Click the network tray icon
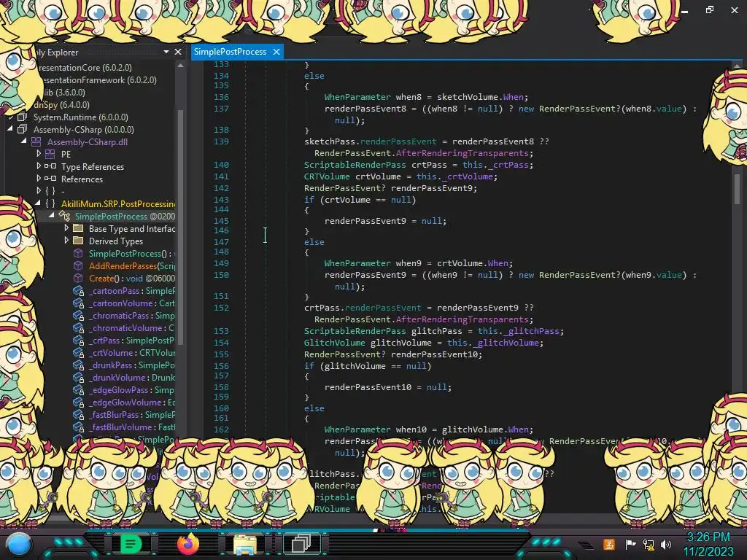747x560 pixels. (648, 544)
